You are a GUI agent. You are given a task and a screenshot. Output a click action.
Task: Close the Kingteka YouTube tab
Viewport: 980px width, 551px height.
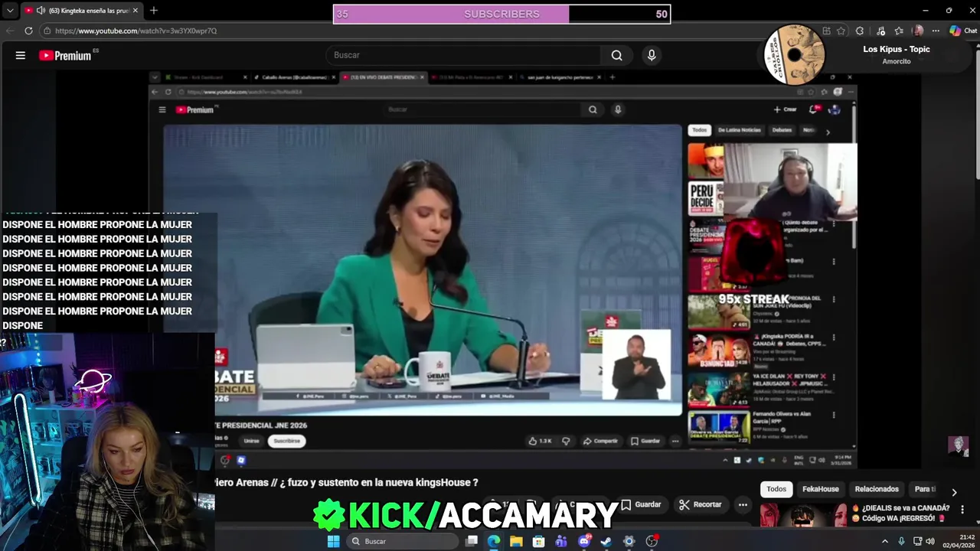tap(135, 11)
